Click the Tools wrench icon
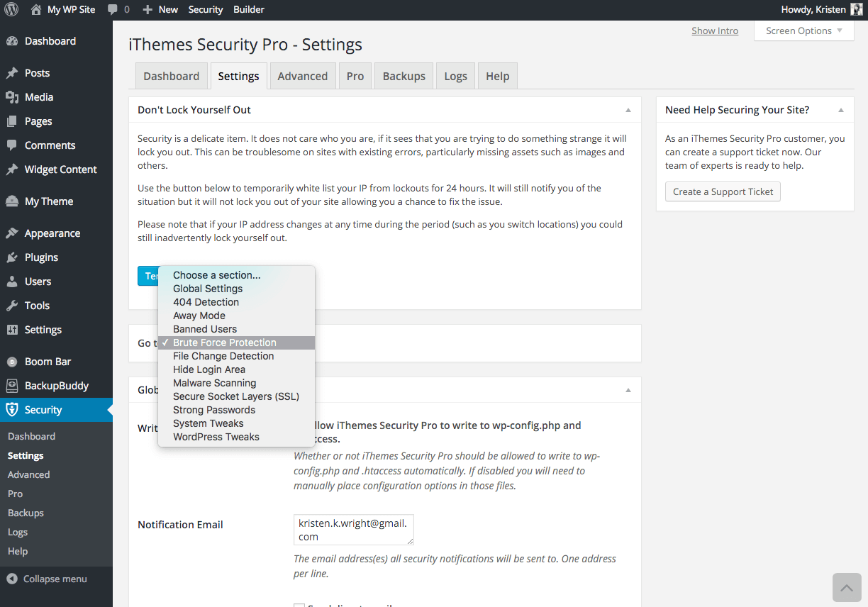The image size is (868, 607). pyautogui.click(x=12, y=306)
